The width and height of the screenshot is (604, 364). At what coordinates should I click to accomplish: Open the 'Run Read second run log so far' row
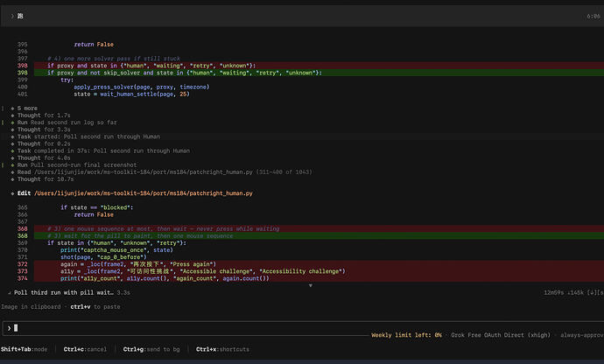pos(67,122)
